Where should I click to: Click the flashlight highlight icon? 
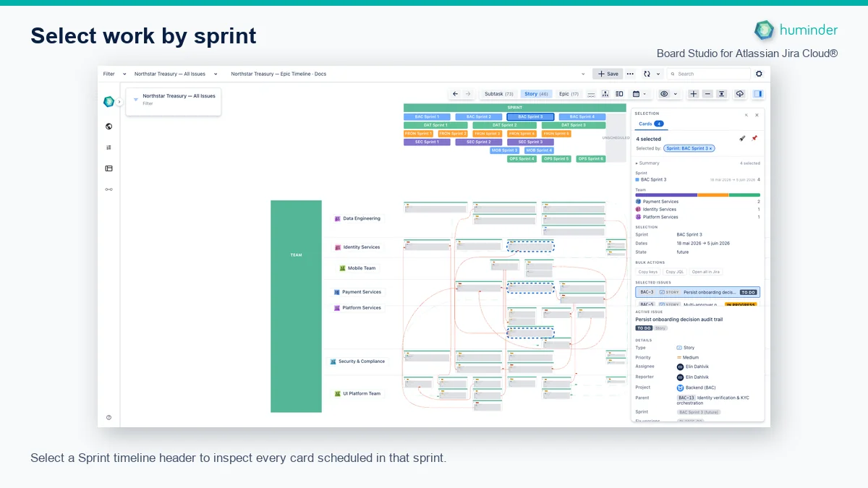click(x=742, y=138)
